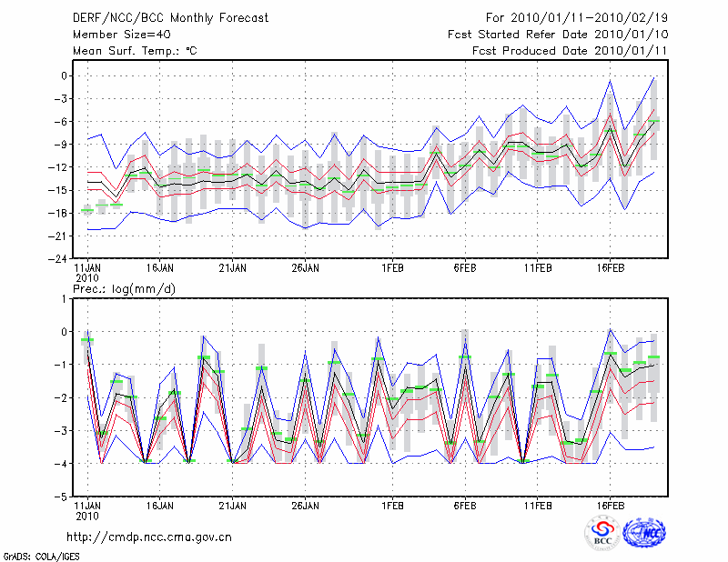Click 21JAN on the precipitation chart axis
The width and height of the screenshot is (728, 562).
[x=232, y=503]
